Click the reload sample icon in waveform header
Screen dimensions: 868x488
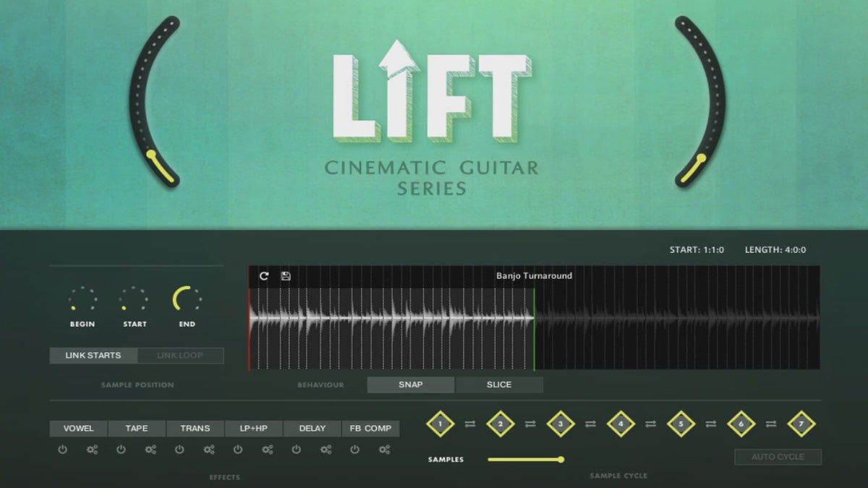264,276
